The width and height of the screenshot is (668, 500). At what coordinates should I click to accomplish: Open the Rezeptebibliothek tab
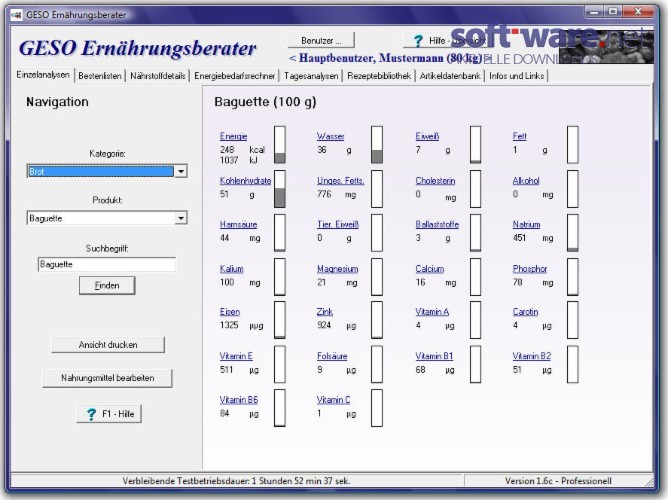[x=379, y=76]
